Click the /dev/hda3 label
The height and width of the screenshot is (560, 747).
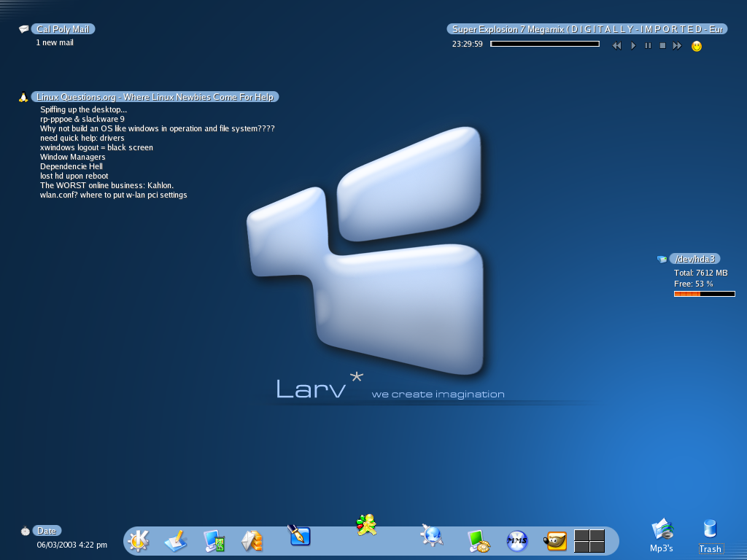pyautogui.click(x=695, y=259)
